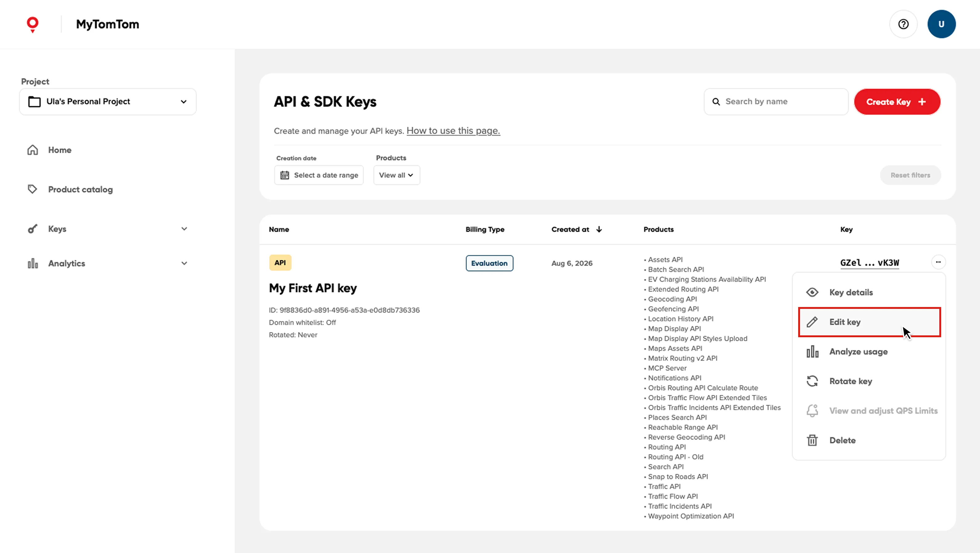Click the Billing Type column header

485,230
